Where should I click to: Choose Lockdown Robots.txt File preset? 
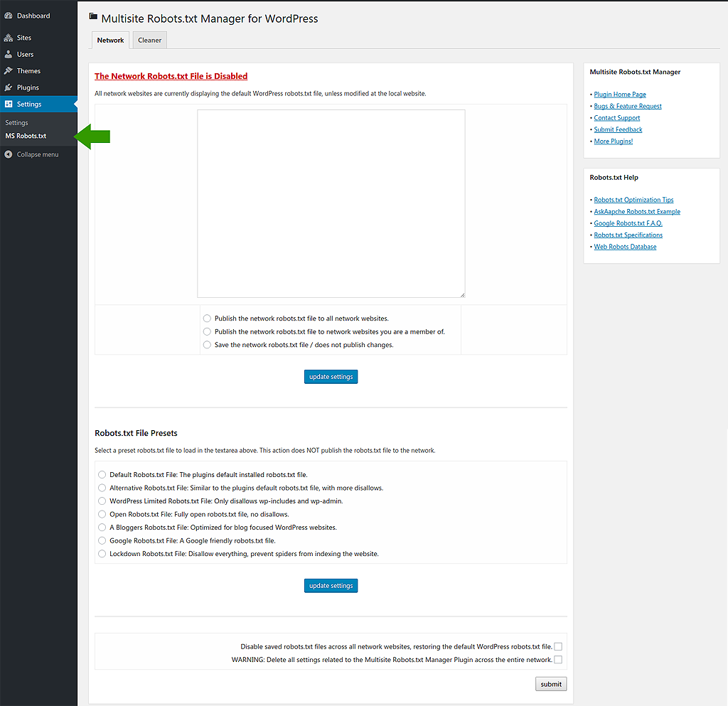[x=102, y=554]
